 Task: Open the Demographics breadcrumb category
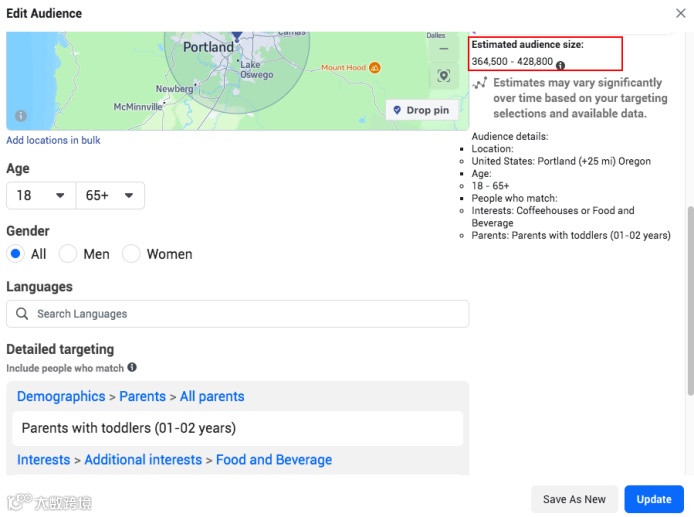(x=61, y=396)
